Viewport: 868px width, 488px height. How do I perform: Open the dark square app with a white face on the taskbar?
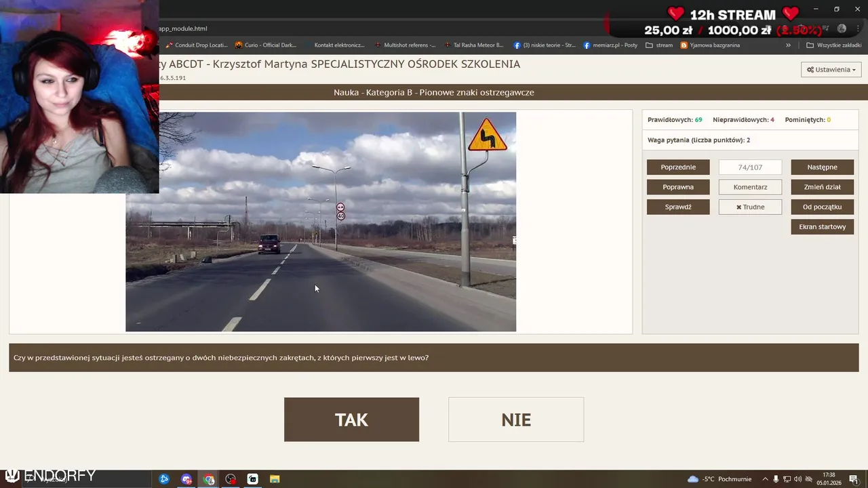pos(253,479)
